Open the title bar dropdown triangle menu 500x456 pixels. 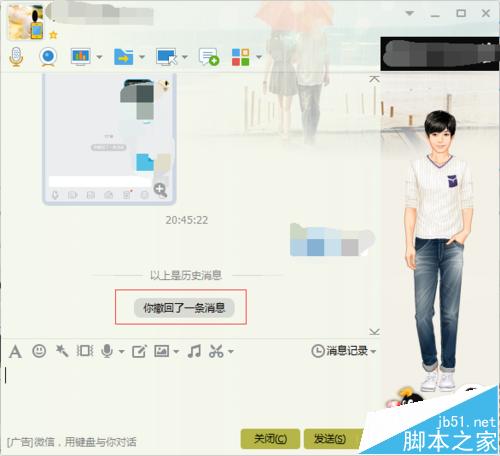coord(410,13)
